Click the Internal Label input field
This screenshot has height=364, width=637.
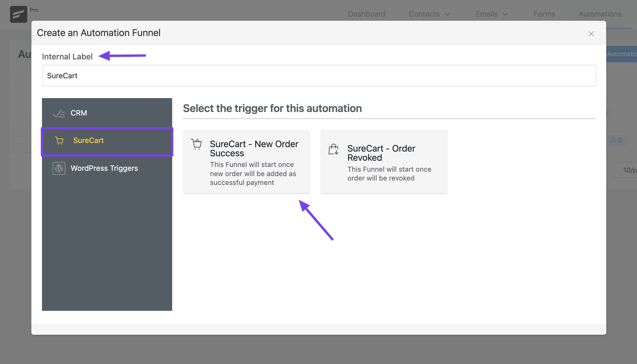pyautogui.click(x=319, y=76)
